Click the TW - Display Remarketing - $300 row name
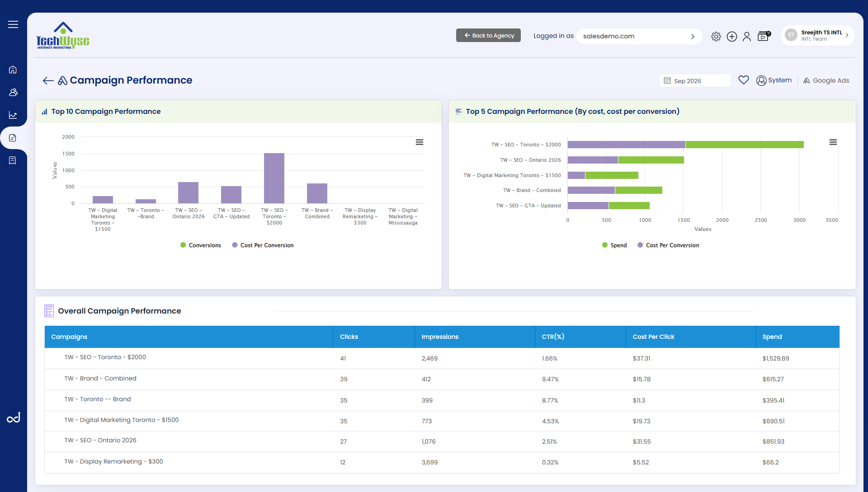The height and width of the screenshot is (492, 868). [113, 461]
